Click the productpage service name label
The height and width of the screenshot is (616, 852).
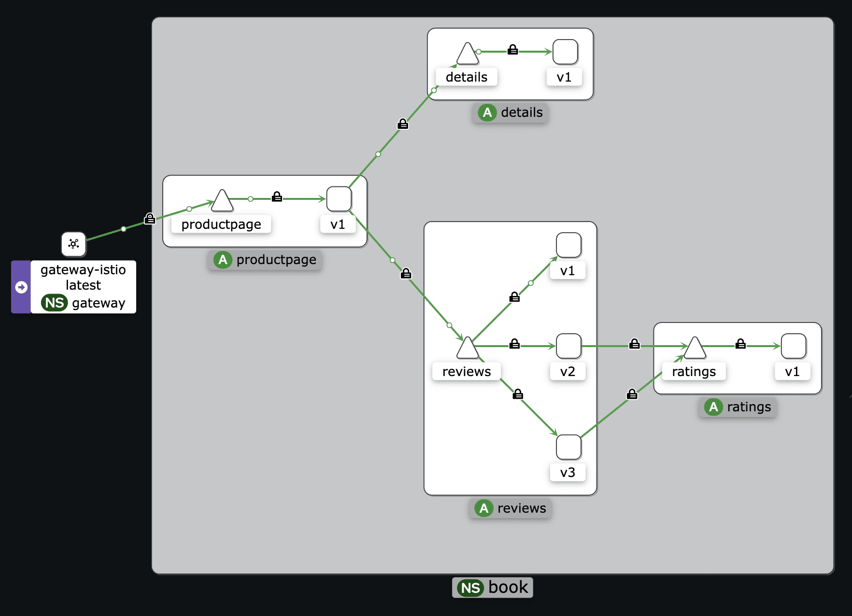(x=221, y=224)
